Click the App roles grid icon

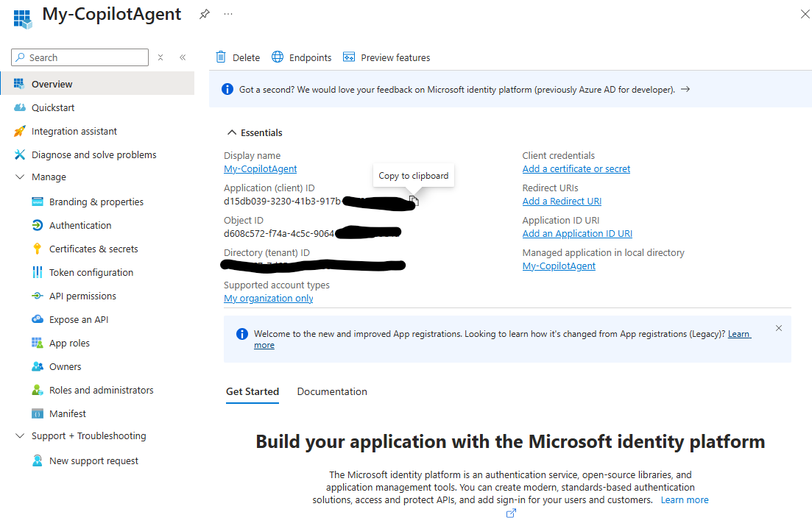38,343
